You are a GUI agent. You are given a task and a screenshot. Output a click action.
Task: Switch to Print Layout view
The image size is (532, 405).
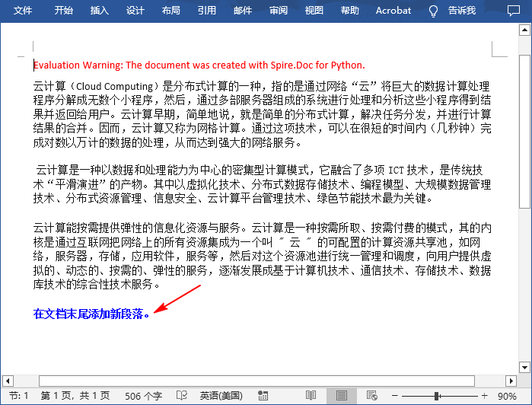pyautogui.click(x=341, y=396)
